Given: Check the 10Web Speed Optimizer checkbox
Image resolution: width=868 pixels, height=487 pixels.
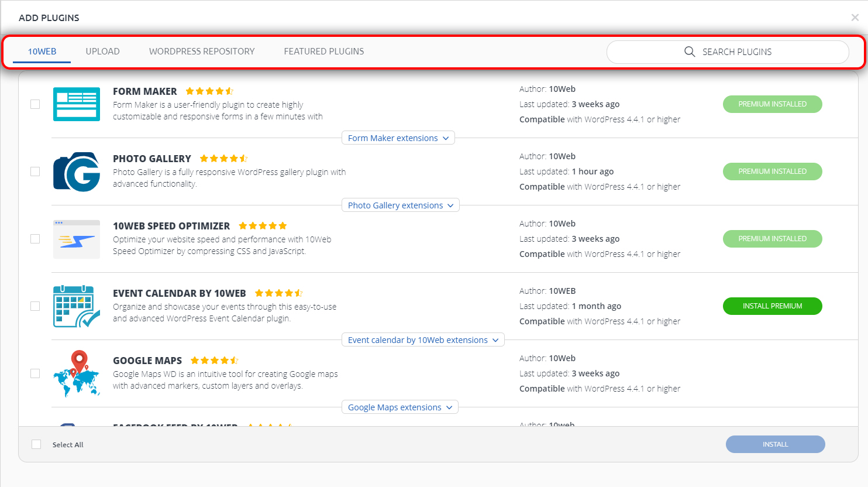Looking at the screenshot, I should click(35, 239).
